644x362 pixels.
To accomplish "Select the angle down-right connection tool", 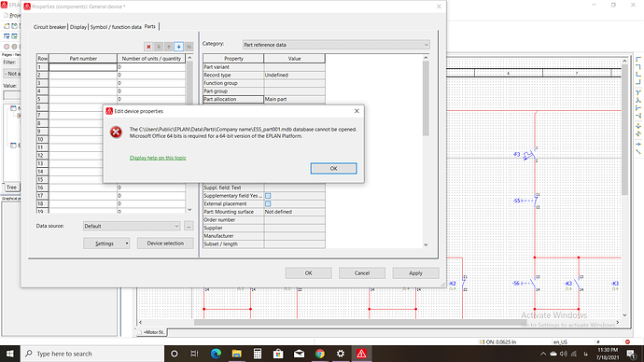I will (x=638, y=60).
